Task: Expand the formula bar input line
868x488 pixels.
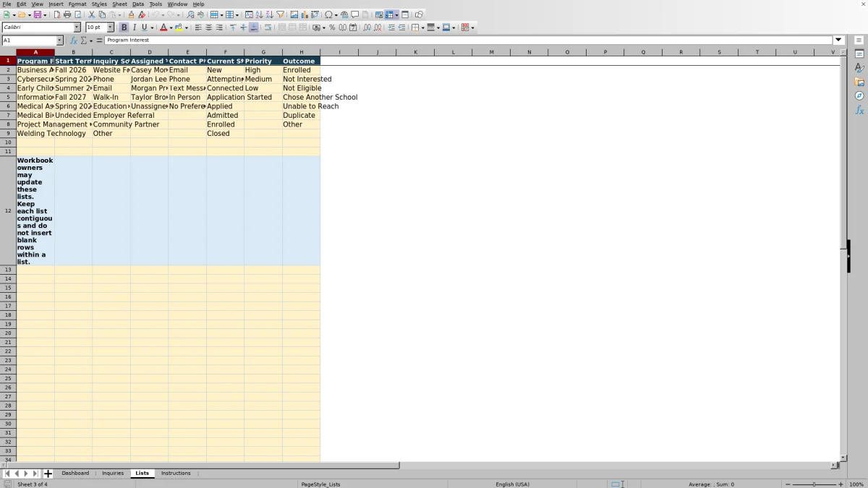Action: [x=839, y=40]
